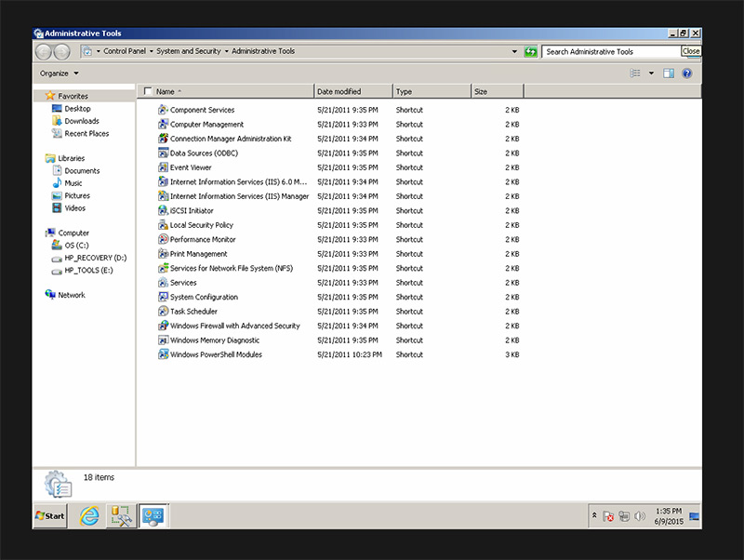Select the Services shortcut icon
This screenshot has width=744, height=560.
click(163, 283)
